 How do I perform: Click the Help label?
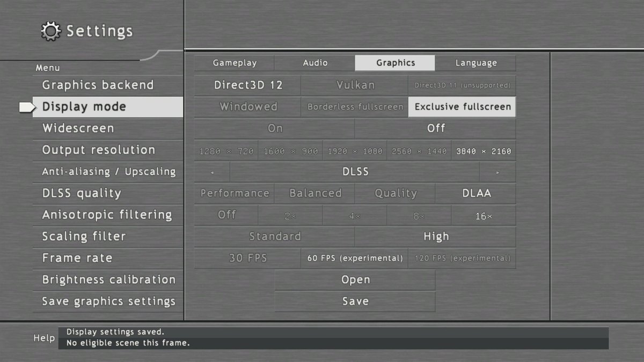pyautogui.click(x=44, y=338)
